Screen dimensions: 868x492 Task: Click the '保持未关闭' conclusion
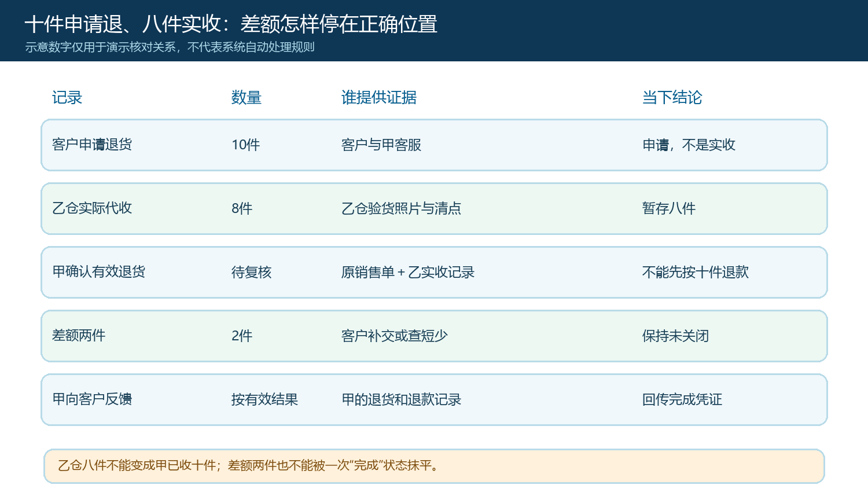676,336
